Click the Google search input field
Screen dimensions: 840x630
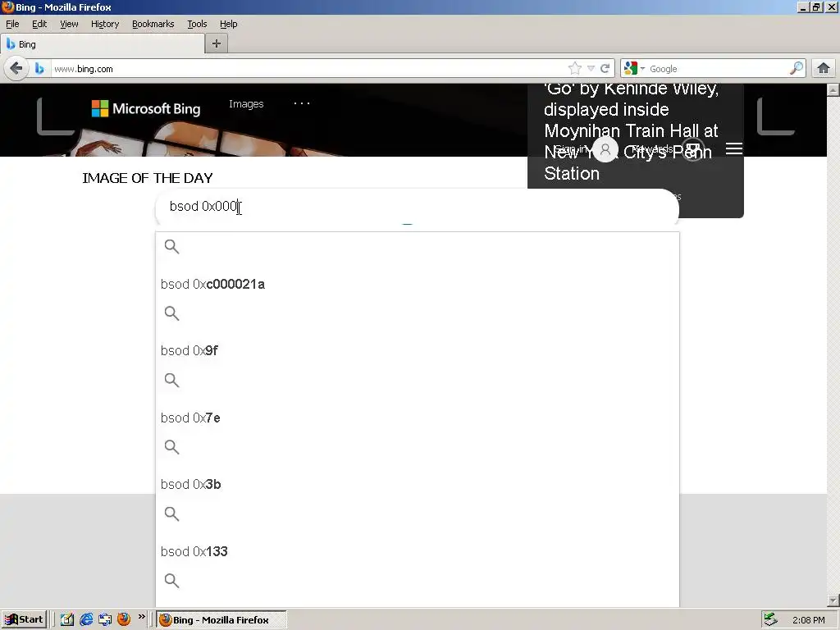point(718,69)
